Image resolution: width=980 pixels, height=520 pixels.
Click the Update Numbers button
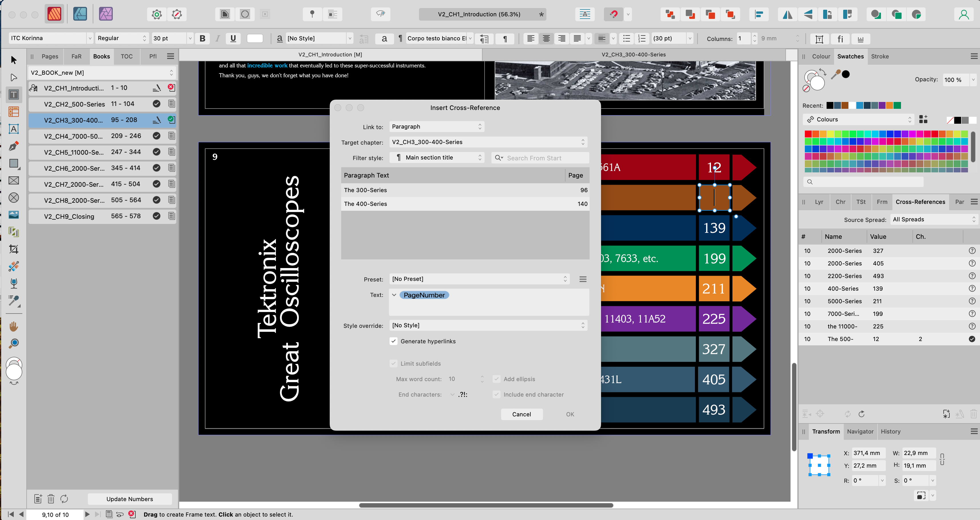tap(130, 499)
